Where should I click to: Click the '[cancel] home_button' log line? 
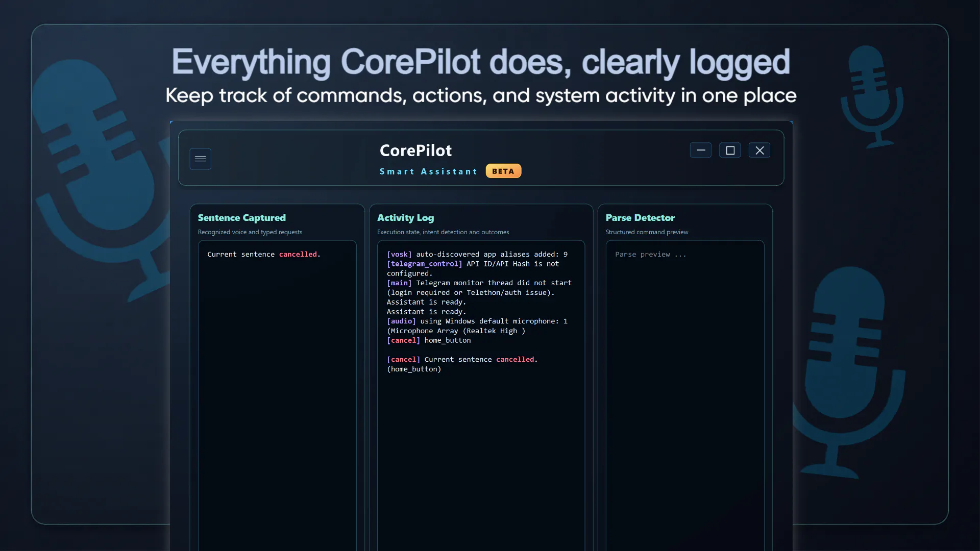tap(429, 340)
